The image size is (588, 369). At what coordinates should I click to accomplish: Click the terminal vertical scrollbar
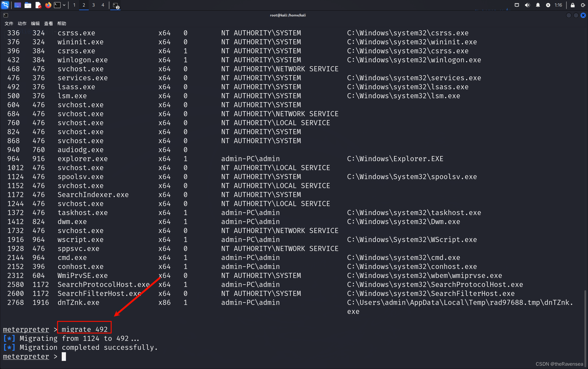tap(585, 328)
